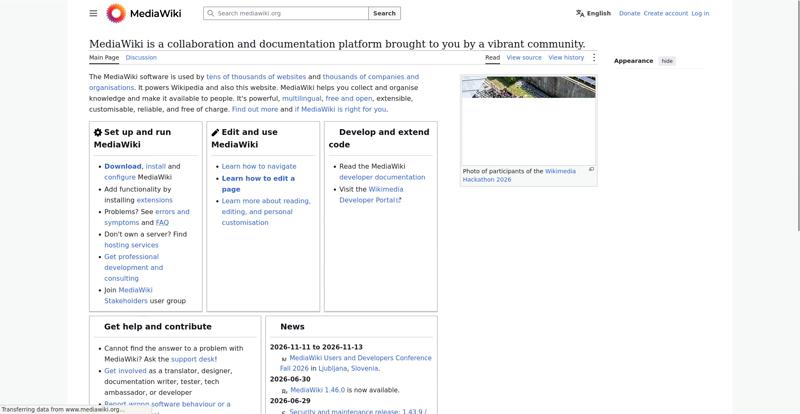The width and height of the screenshot is (800, 414).
Task: Click the Find out more link
Action: click(255, 109)
